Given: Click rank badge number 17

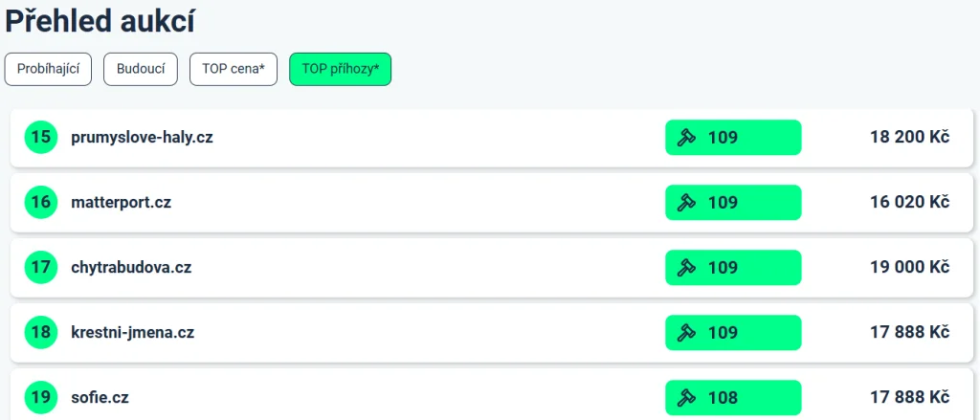Looking at the screenshot, I should pyautogui.click(x=41, y=267).
